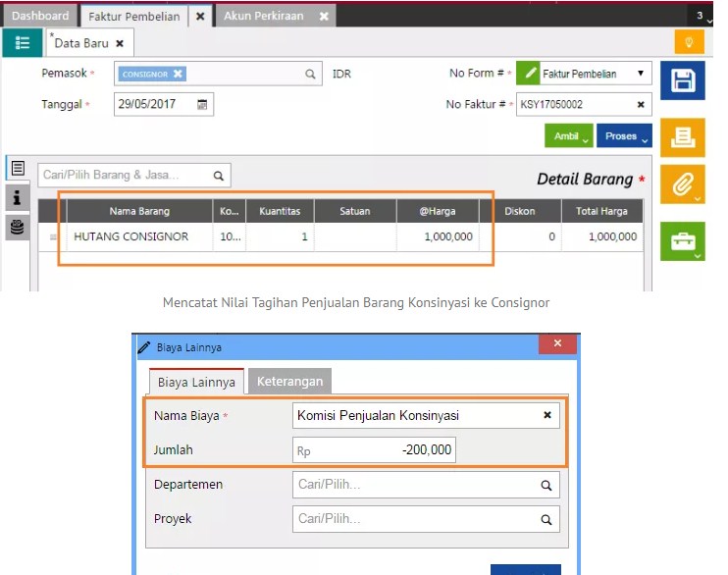Open the Keterangan tab in Biaya Lainnya
The width and height of the screenshot is (728, 575).
point(289,382)
